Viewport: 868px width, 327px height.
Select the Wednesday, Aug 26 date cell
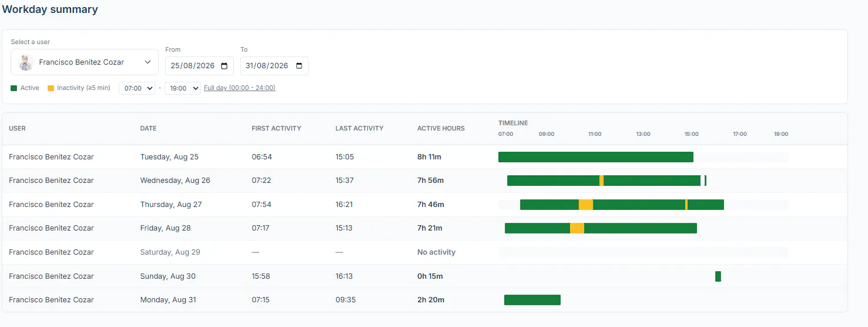click(x=175, y=181)
